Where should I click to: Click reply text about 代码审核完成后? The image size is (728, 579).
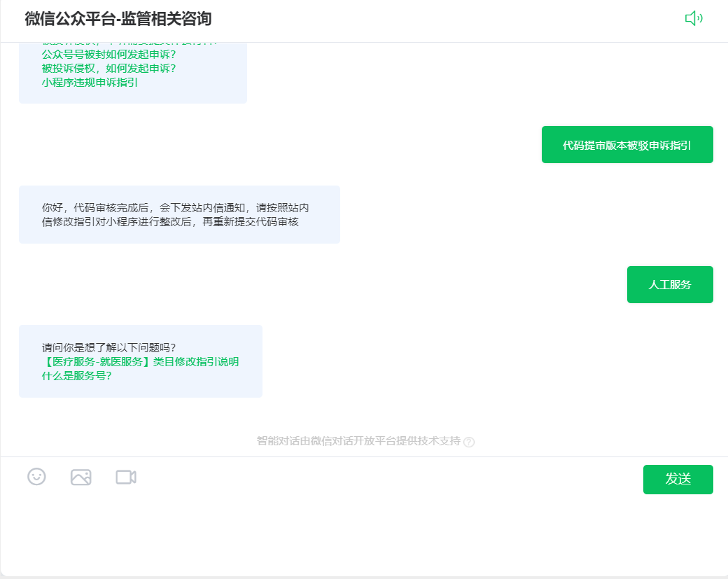click(176, 215)
